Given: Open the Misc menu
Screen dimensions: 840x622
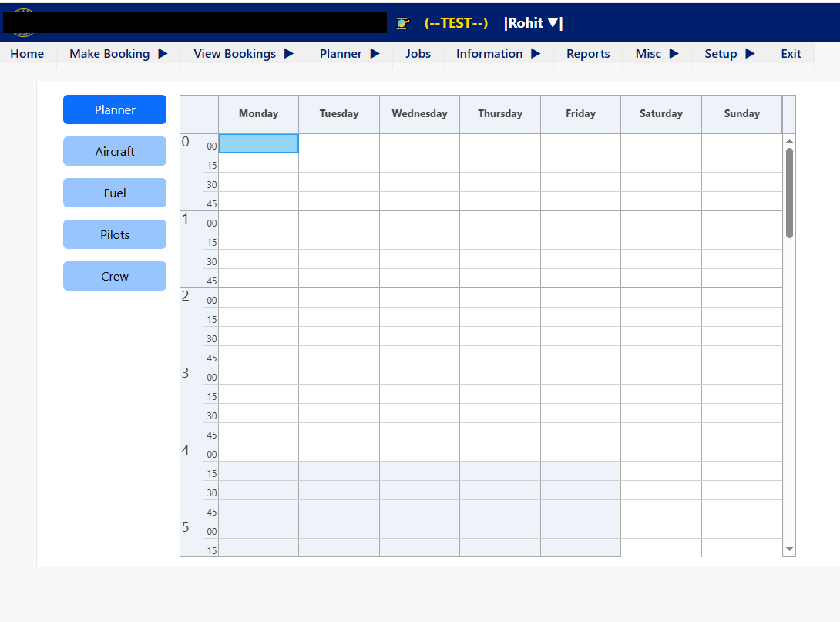Looking at the screenshot, I should point(657,54).
